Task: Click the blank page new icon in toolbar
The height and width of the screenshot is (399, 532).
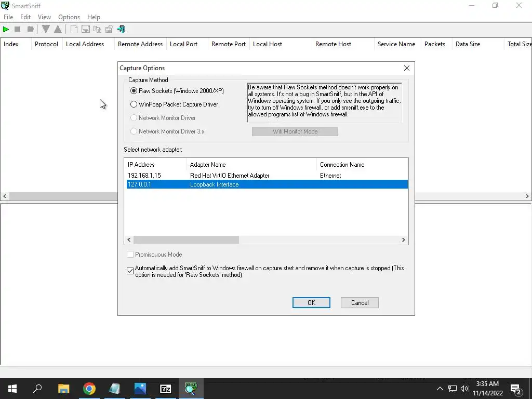Action: (74, 30)
